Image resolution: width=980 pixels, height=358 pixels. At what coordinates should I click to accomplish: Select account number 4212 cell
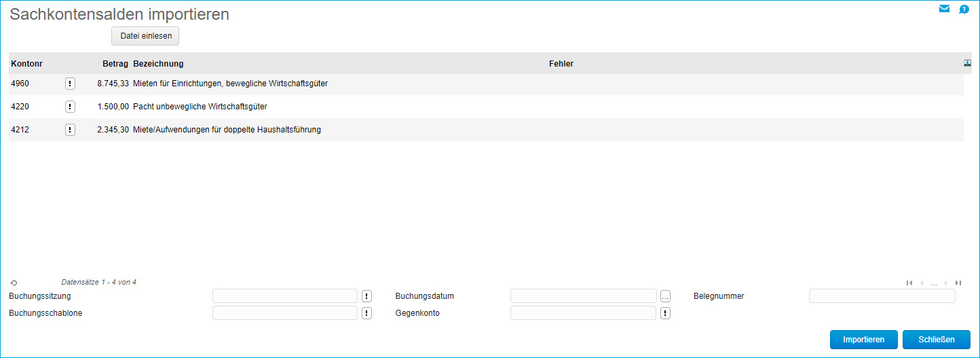tap(20, 130)
